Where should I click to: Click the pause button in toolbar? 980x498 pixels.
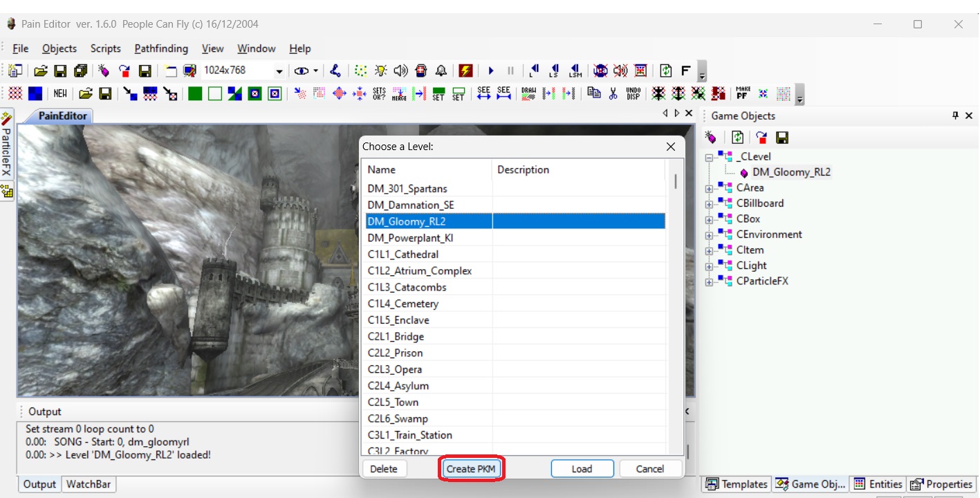[x=510, y=71]
